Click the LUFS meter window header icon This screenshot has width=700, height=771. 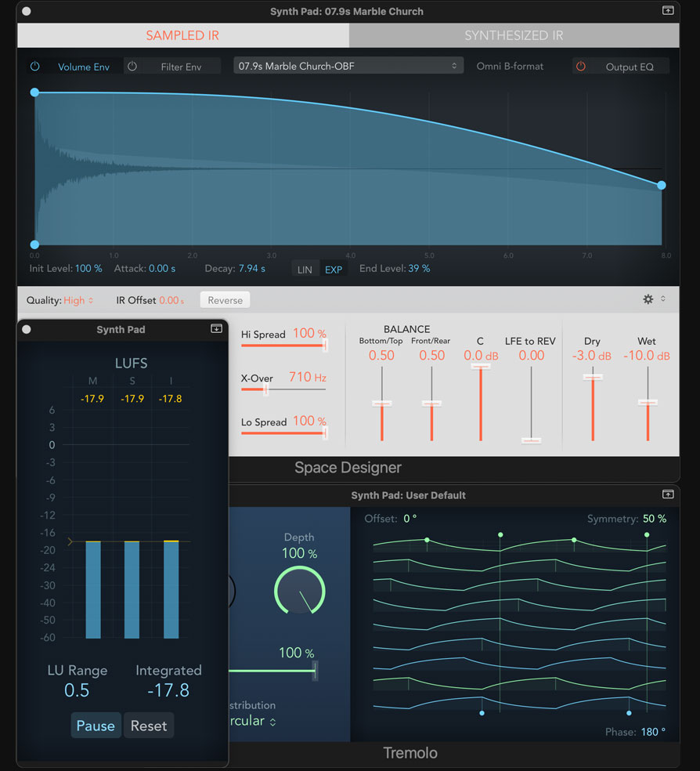pyautogui.click(x=217, y=328)
